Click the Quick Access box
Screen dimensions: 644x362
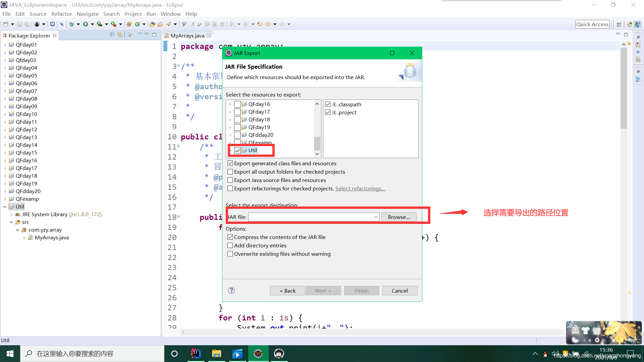[x=592, y=24]
